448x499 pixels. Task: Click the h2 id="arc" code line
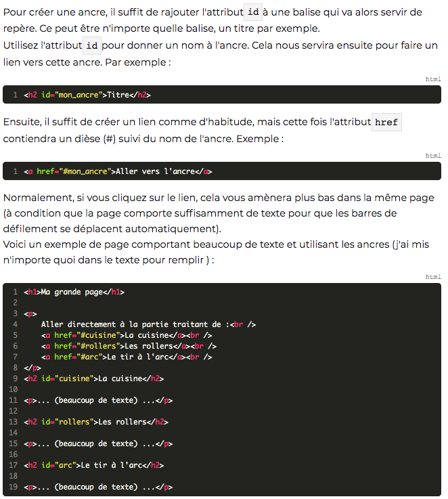(x=94, y=465)
